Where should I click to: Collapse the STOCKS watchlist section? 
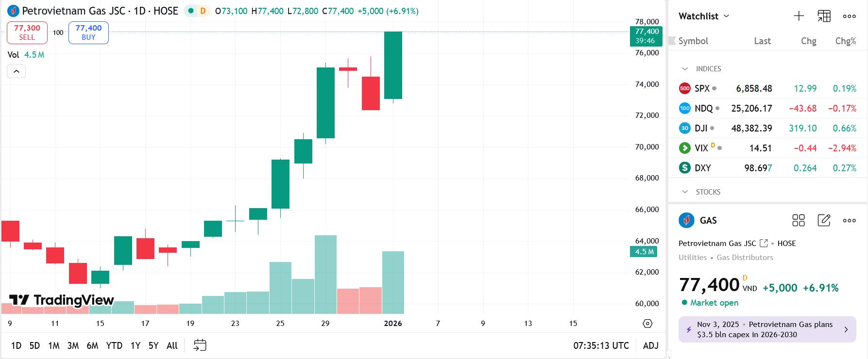tap(685, 192)
